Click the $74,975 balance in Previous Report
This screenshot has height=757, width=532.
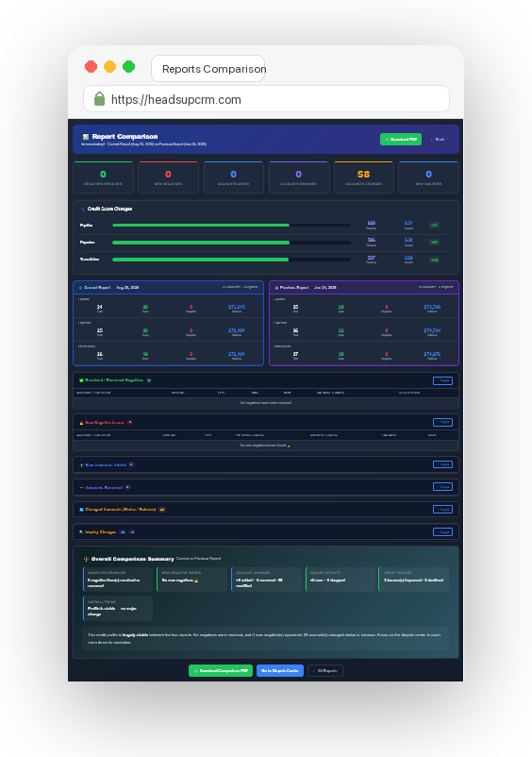432,354
